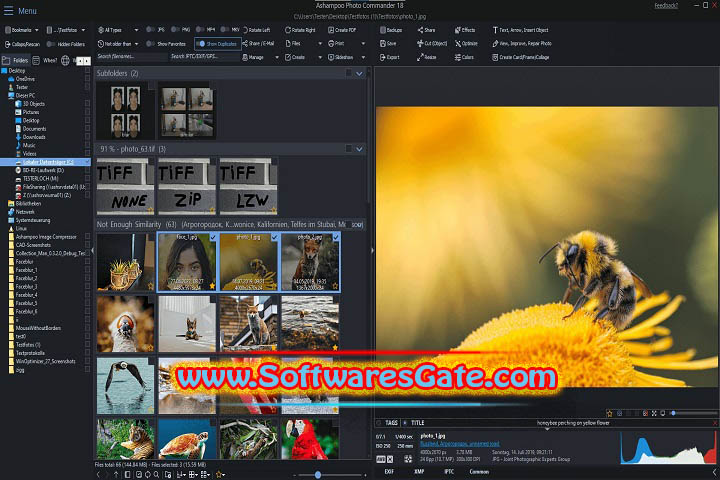Open the hamburger Menu icon
The image size is (720, 480).
click(x=8, y=11)
